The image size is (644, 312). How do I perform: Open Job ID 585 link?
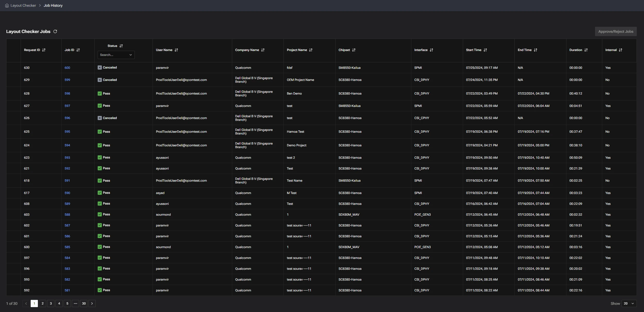(x=67, y=247)
